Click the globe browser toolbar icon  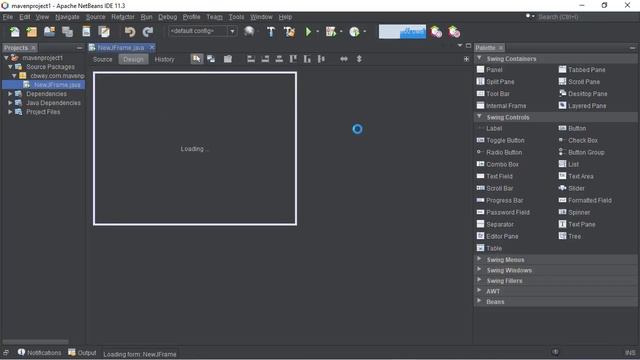tap(249, 31)
